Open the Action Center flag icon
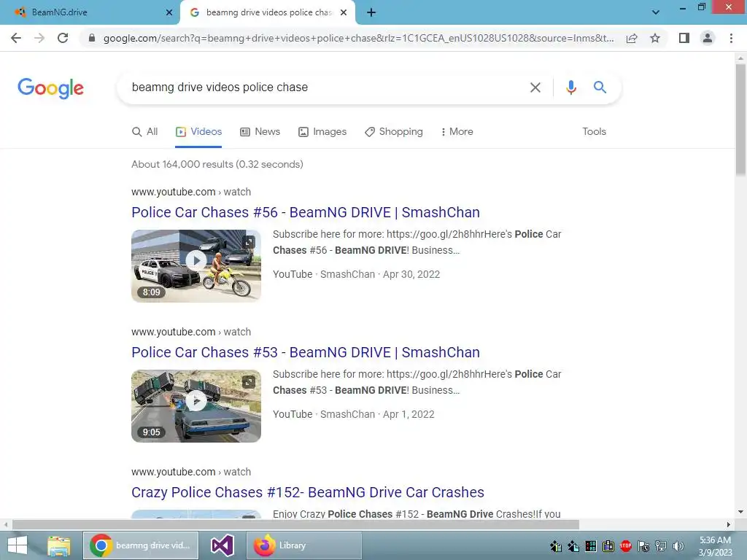Screen dimensions: 747x560 643,546
